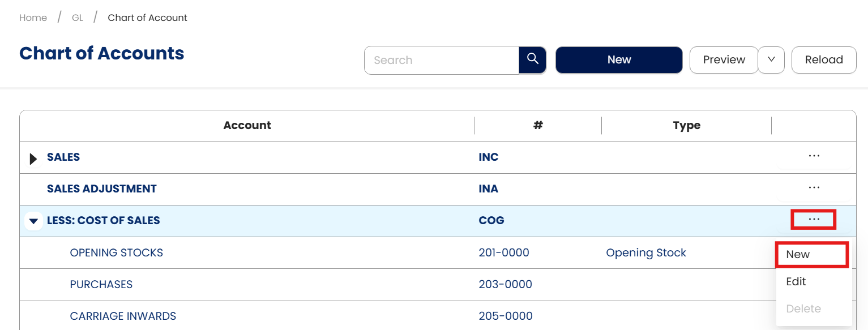868x330 pixels.
Task: Open the CARRIAGE INWARDS account
Action: [123, 316]
